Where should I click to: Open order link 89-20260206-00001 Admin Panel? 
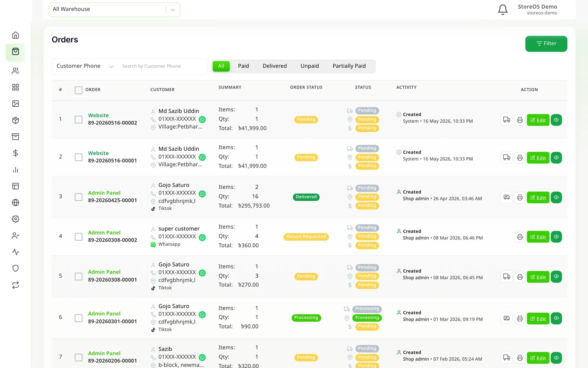[104, 353]
